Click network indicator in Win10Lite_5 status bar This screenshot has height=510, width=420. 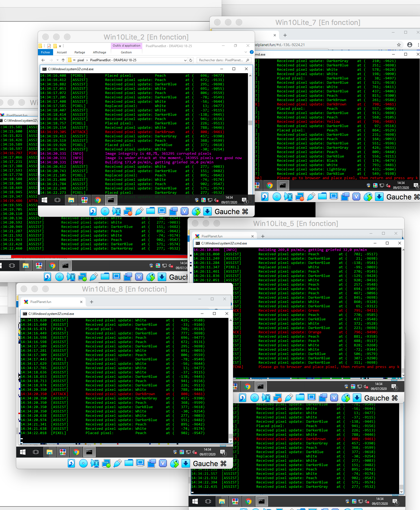point(277,398)
